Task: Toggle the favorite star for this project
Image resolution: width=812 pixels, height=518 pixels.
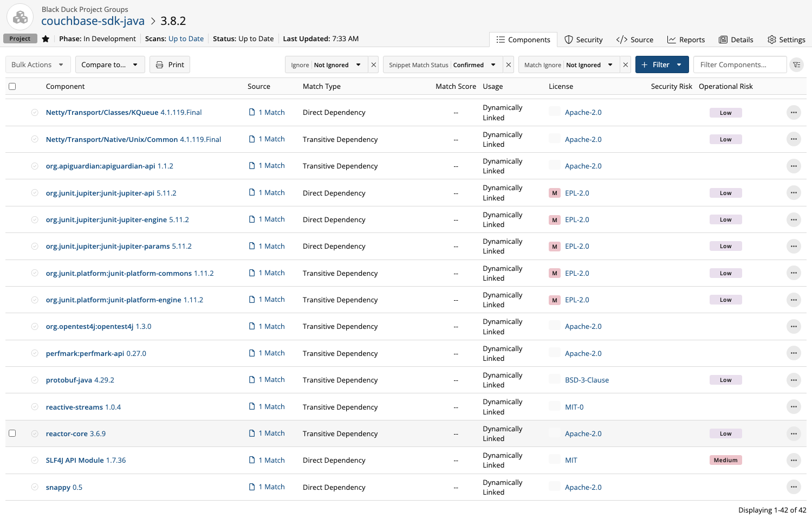Action: [x=46, y=39]
